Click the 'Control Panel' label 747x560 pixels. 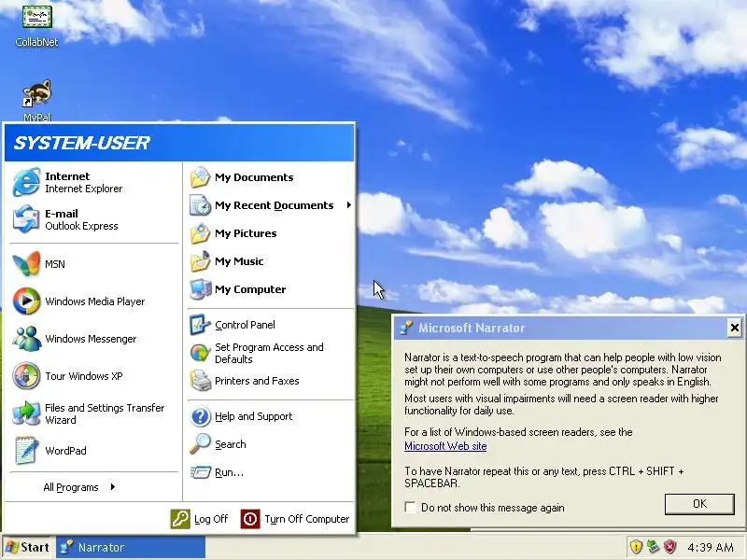click(x=245, y=325)
